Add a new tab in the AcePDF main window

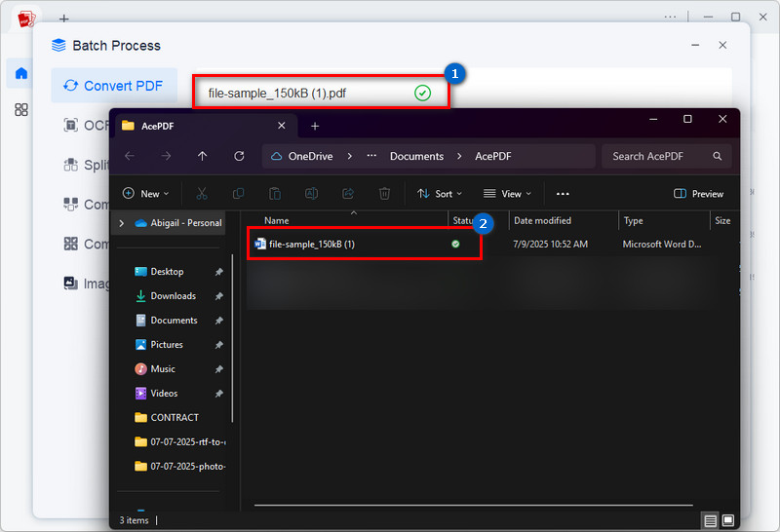click(x=63, y=19)
